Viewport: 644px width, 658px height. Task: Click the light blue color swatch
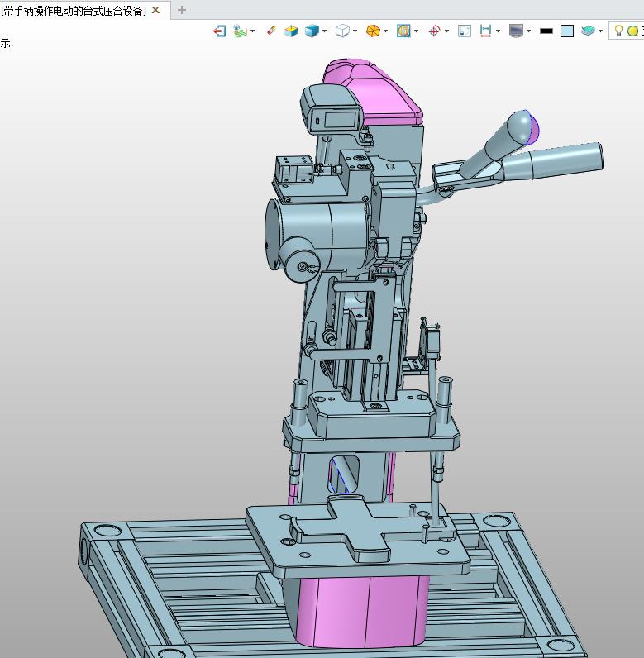pos(567,31)
